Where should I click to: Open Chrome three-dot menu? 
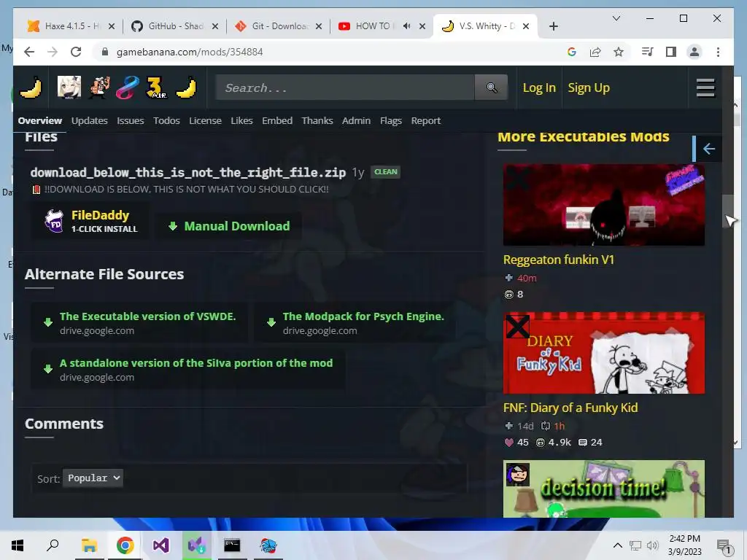pos(718,52)
